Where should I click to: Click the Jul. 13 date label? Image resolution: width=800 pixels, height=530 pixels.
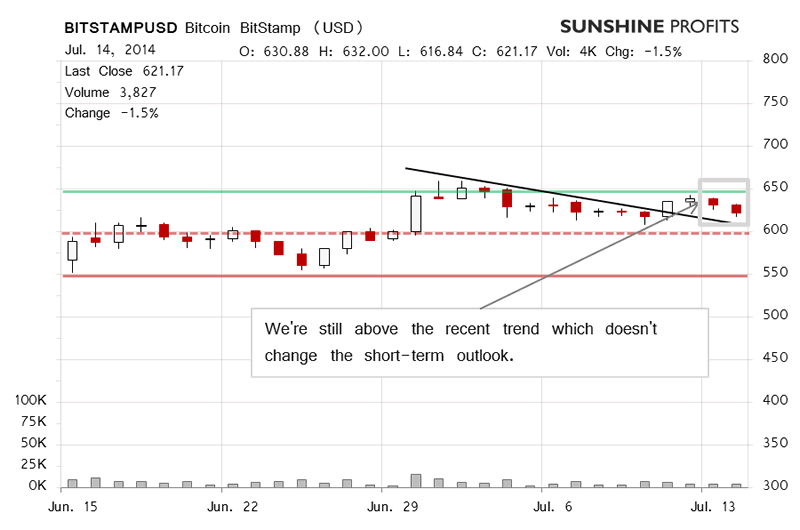pyautogui.click(x=713, y=507)
